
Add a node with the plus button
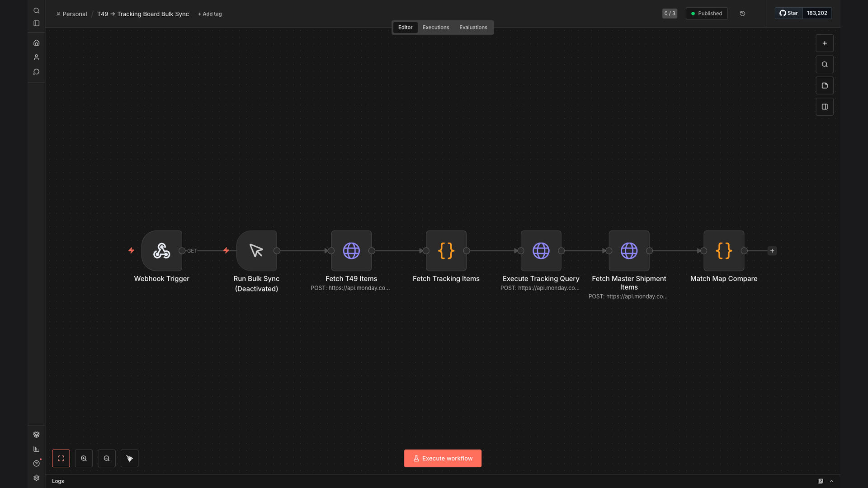[825, 43]
